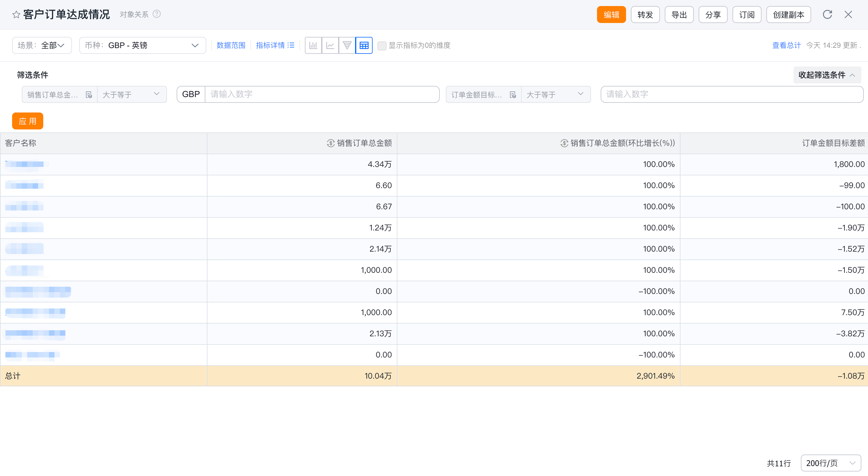Sort by 销售订单总金额 column header
The height and width of the screenshot is (476, 868).
pos(364,143)
